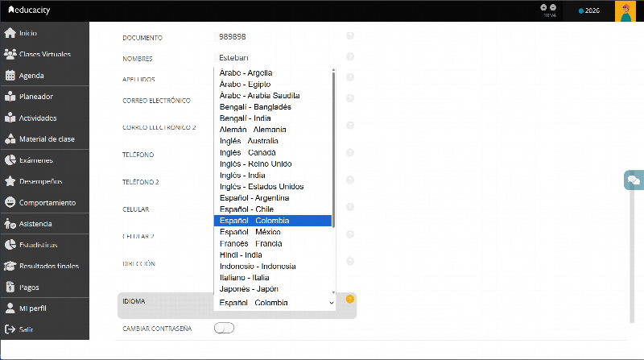Select Italiano - Italia option
The width and height of the screenshot is (644, 360).
click(x=273, y=278)
